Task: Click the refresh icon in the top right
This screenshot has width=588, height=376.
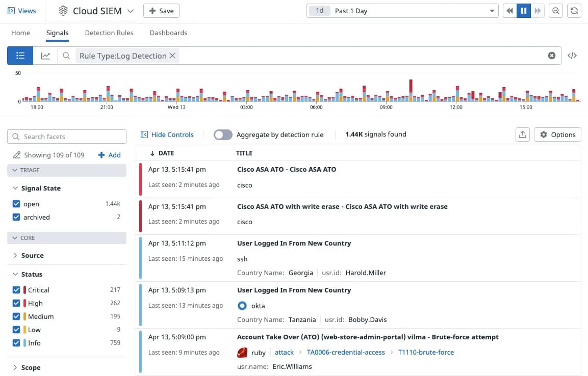Action: (x=574, y=11)
